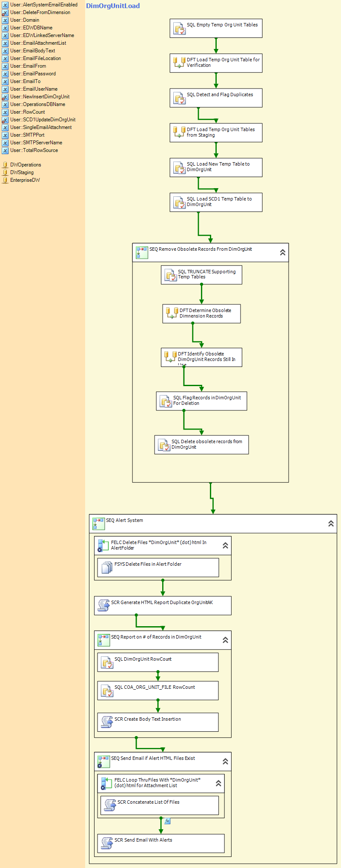Click the SEQ Remove Obsolete Records container icon
This screenshot has width=341, height=868.
tap(142, 252)
